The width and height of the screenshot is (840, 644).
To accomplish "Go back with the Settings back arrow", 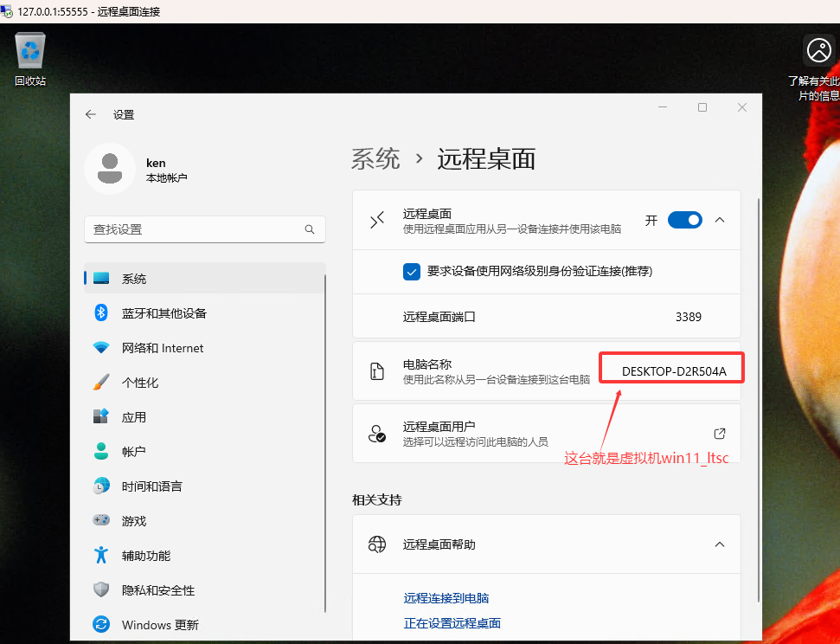I will [91, 114].
